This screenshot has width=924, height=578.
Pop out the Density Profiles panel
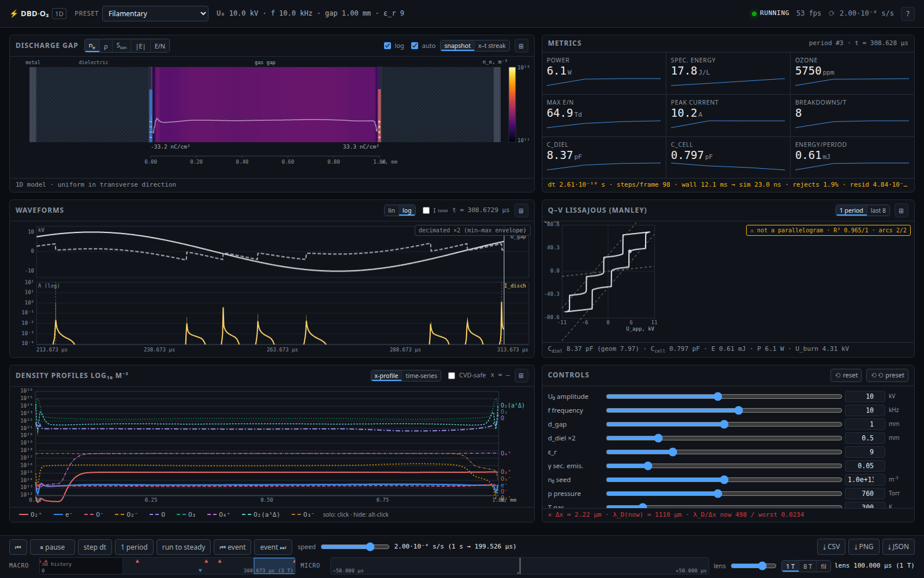(x=521, y=376)
